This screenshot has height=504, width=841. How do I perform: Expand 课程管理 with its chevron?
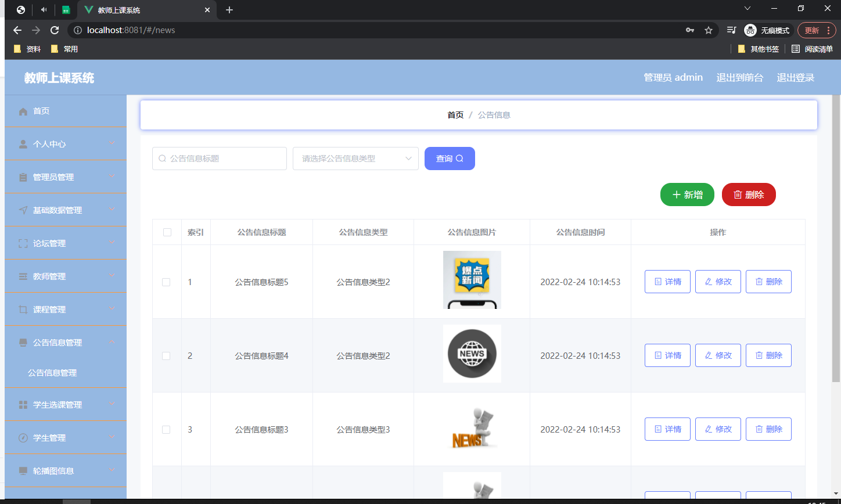(112, 308)
